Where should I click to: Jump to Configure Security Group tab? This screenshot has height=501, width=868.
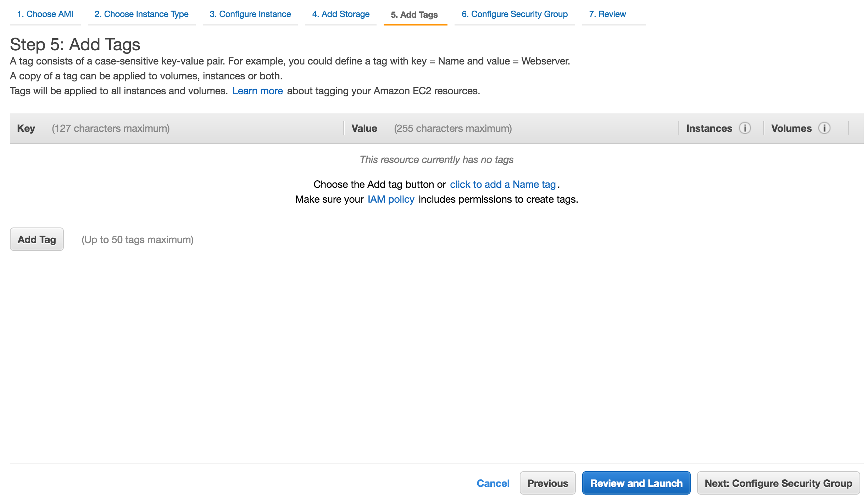(x=514, y=14)
